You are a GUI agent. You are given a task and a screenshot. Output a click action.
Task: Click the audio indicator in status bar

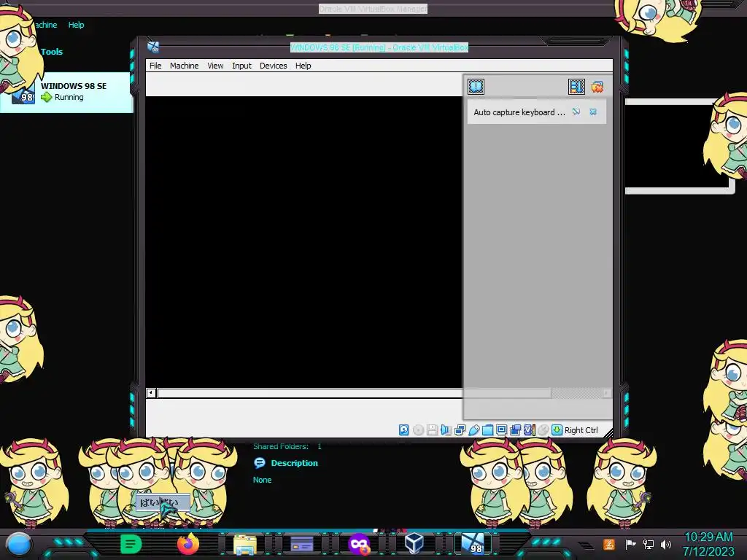coord(446,430)
